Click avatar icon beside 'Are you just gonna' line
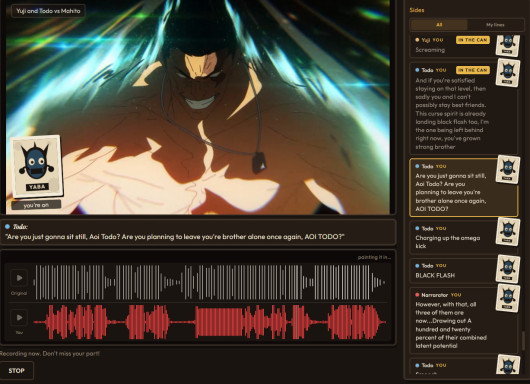The width and height of the screenshot is (530, 384). coord(508,169)
